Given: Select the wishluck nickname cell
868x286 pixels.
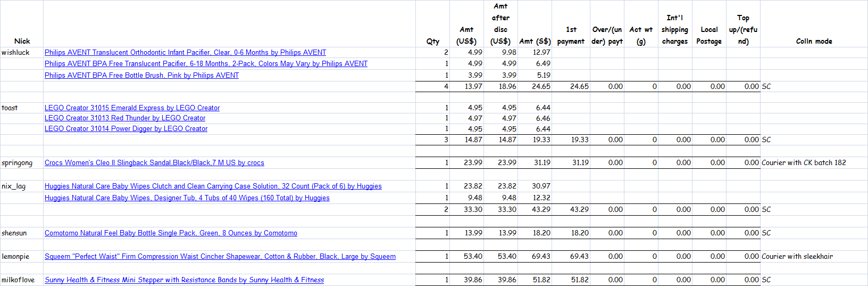Looking at the screenshot, I should coord(22,52).
